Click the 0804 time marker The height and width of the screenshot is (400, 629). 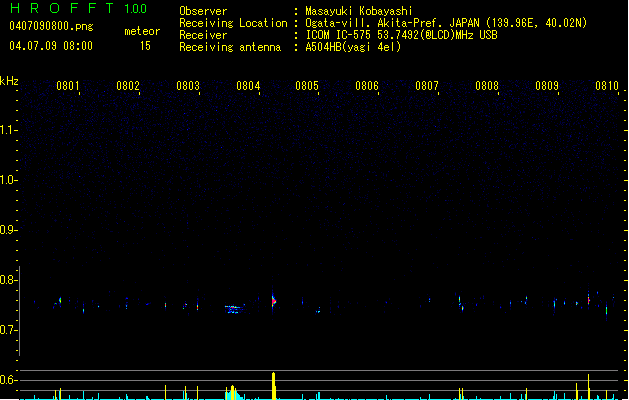click(x=248, y=86)
